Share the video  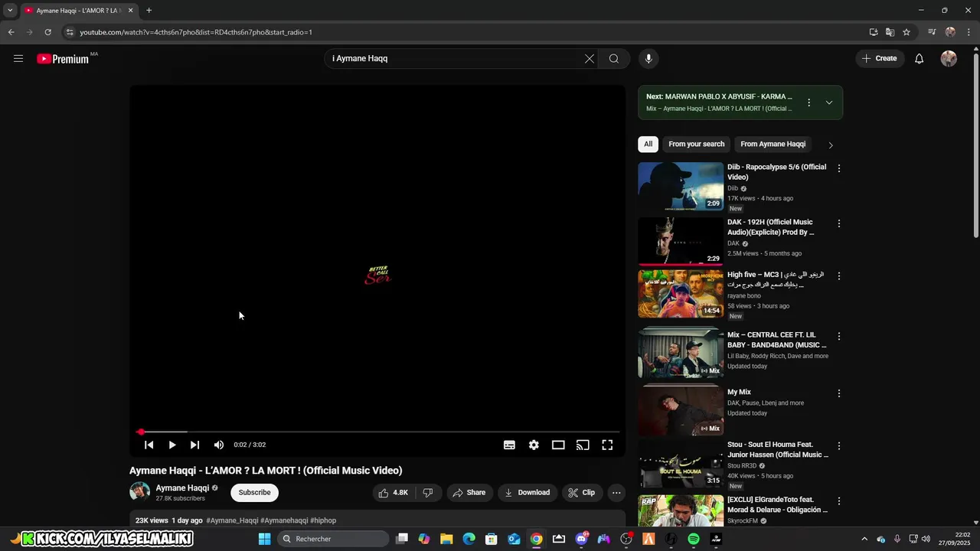(469, 493)
